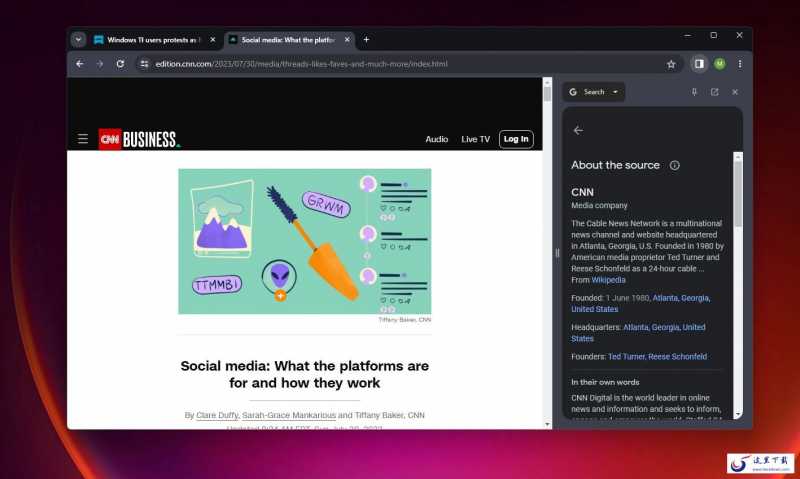This screenshot has height=479, width=800.
Task: Click the page scrollbar down arrow
Action: pyautogui.click(x=547, y=424)
